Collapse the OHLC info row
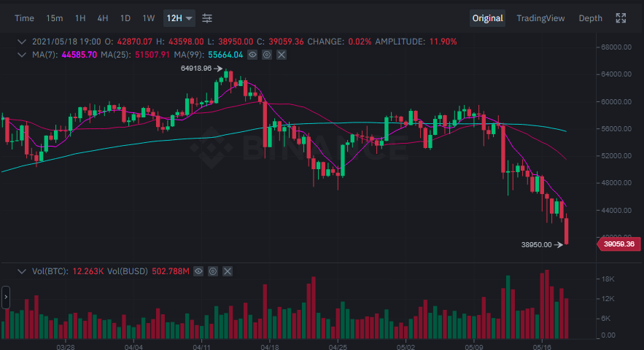Screen dimensions: 644x350 click(22, 42)
